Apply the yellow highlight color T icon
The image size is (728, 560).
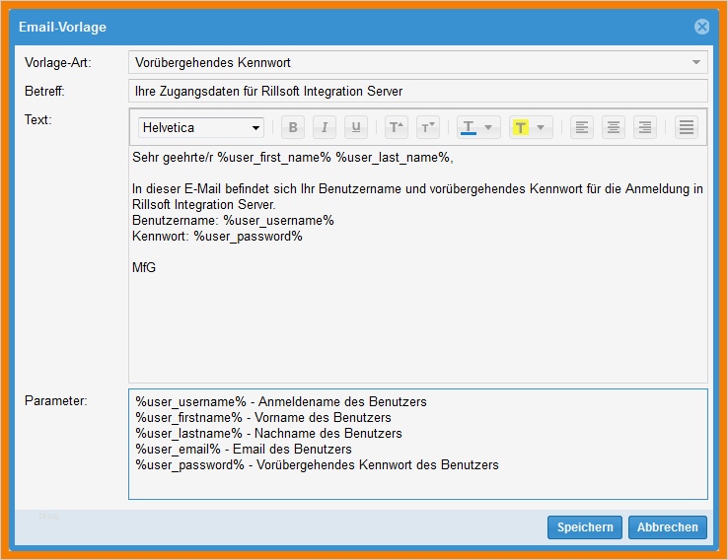521,127
